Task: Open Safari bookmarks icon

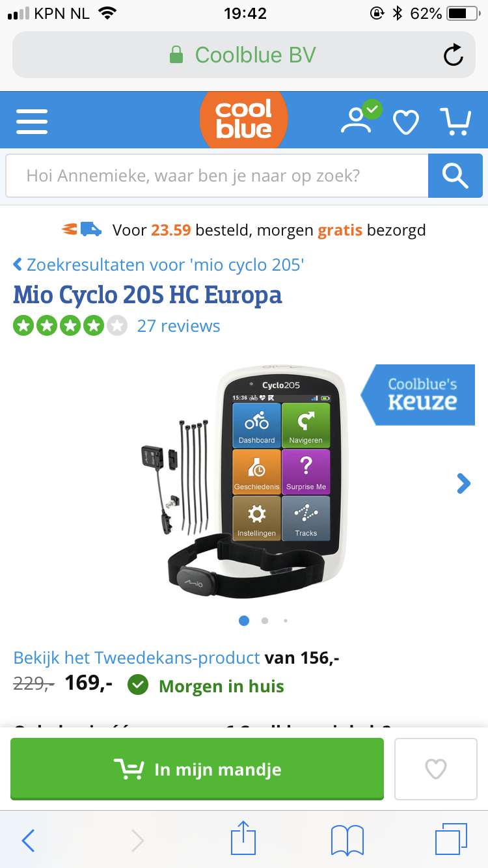Action: [x=347, y=840]
